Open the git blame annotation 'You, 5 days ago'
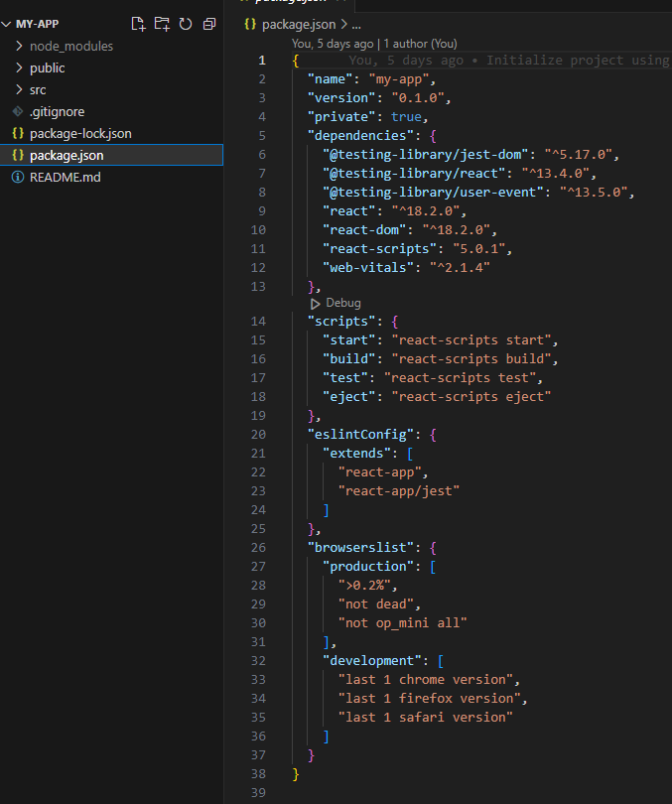The width and height of the screenshot is (672, 804). [333, 44]
